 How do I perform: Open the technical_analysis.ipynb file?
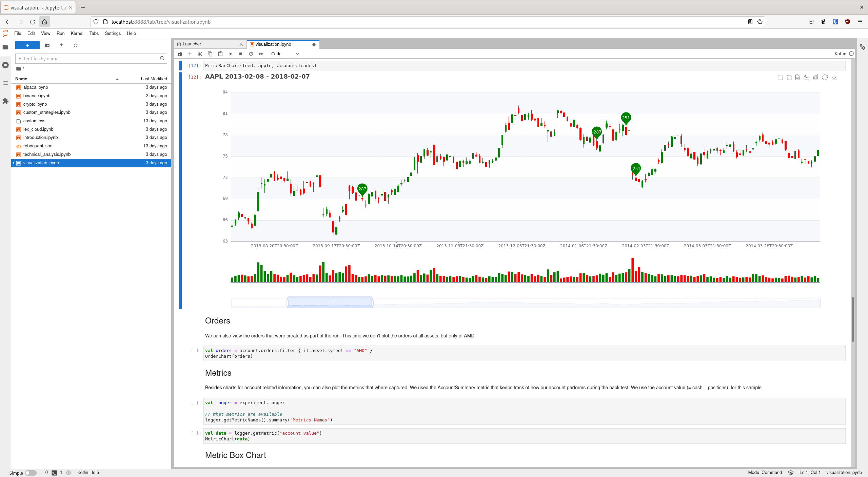pos(46,154)
